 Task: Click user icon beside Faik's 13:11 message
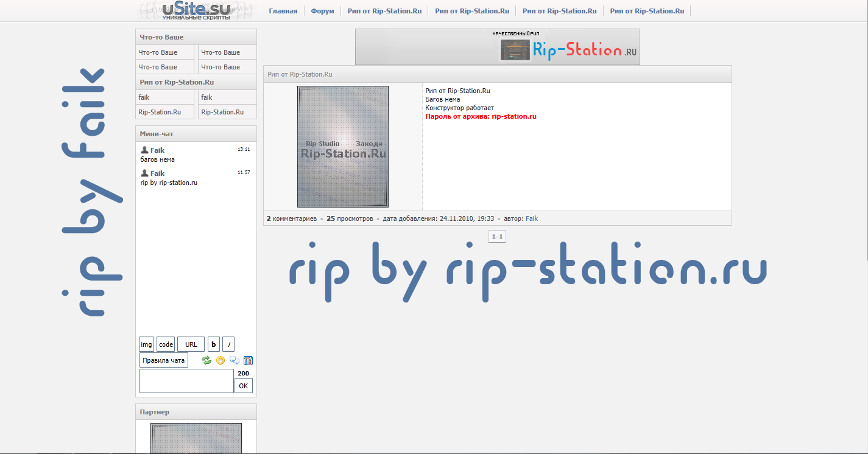(144, 150)
